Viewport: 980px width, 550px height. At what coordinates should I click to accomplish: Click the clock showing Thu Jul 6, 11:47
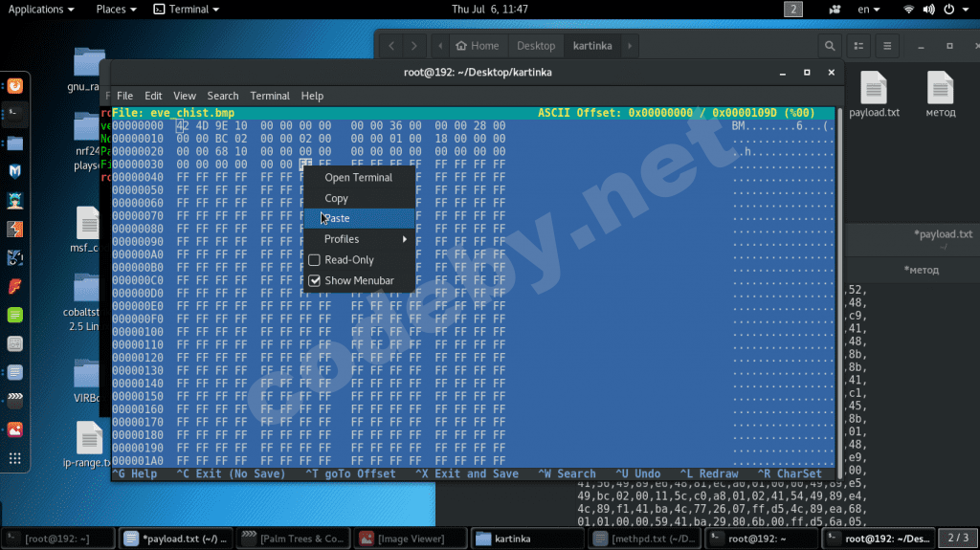tap(490, 10)
